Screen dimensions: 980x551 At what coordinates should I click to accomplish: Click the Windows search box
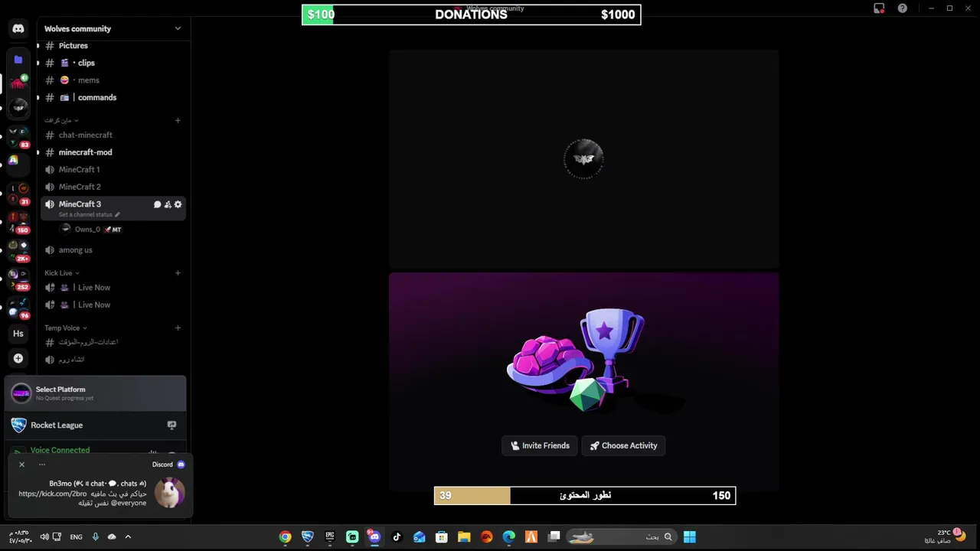coord(622,537)
